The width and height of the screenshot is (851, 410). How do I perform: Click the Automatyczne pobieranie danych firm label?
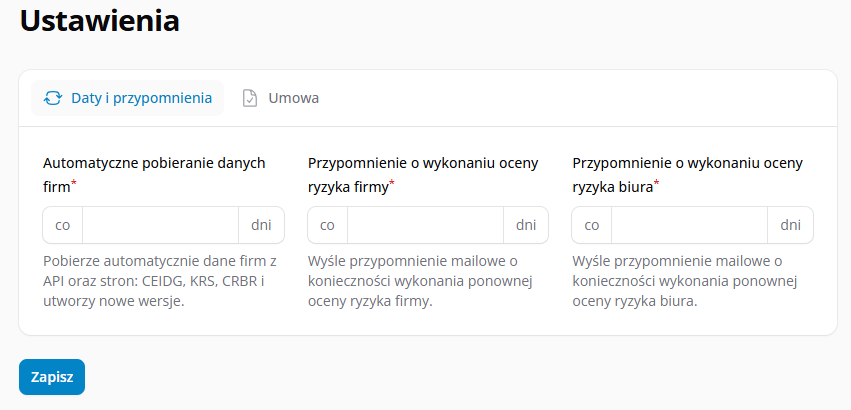pyautogui.click(x=154, y=175)
